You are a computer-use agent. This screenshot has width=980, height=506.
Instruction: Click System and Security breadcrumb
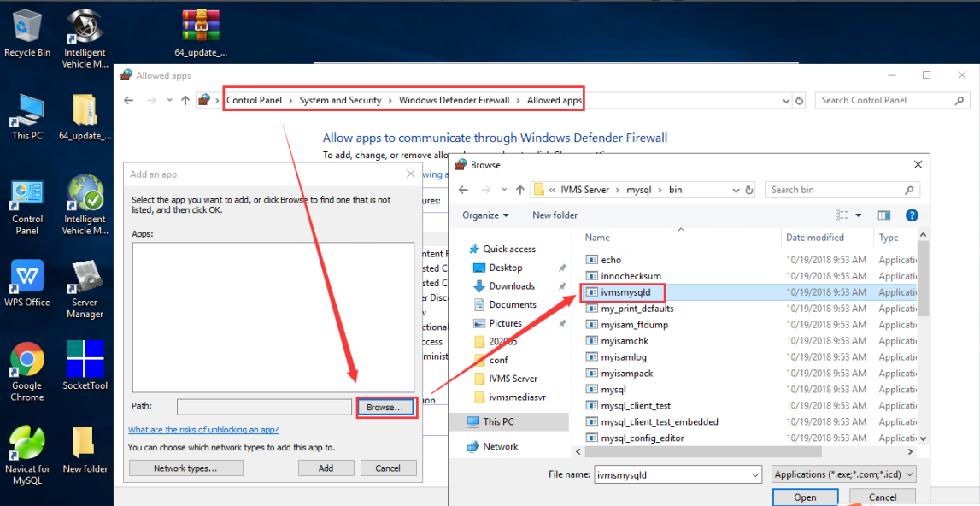[340, 100]
